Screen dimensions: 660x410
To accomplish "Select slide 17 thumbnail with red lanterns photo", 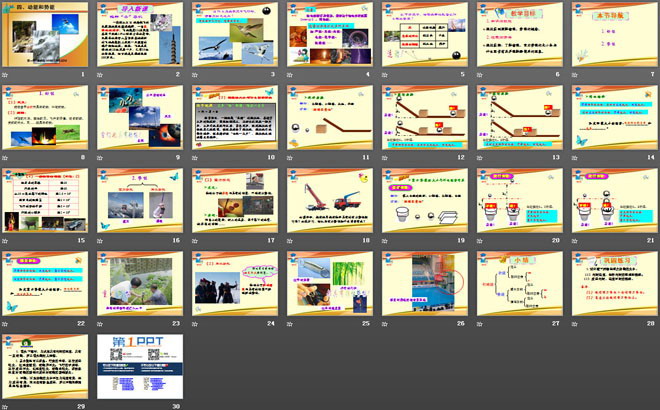I will 235,200.
